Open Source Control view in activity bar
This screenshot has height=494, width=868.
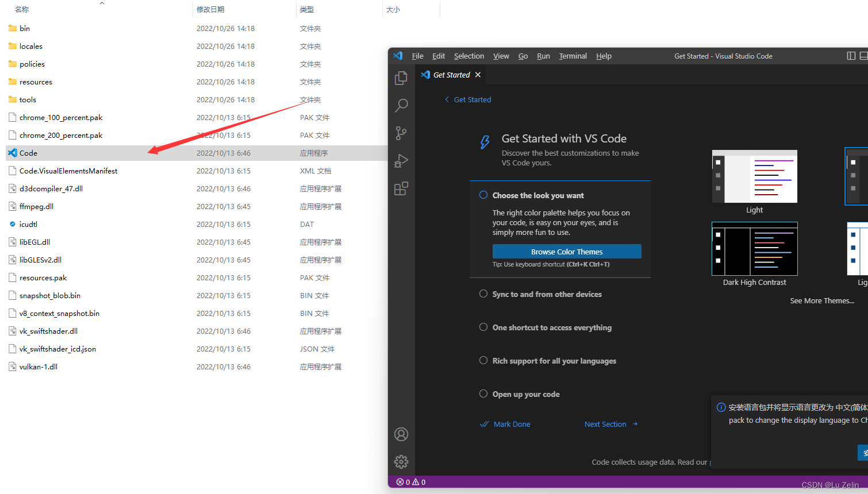click(x=401, y=133)
